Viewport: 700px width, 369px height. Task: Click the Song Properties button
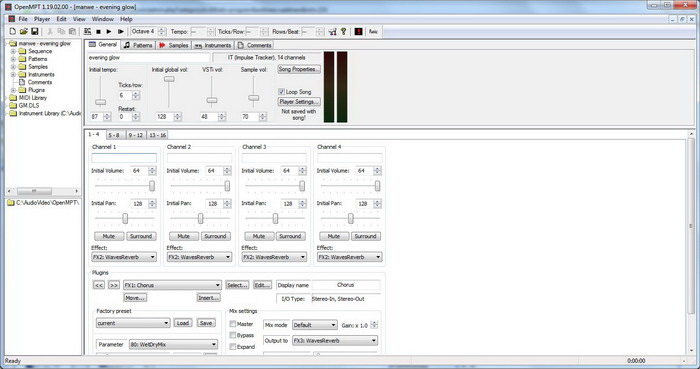299,70
